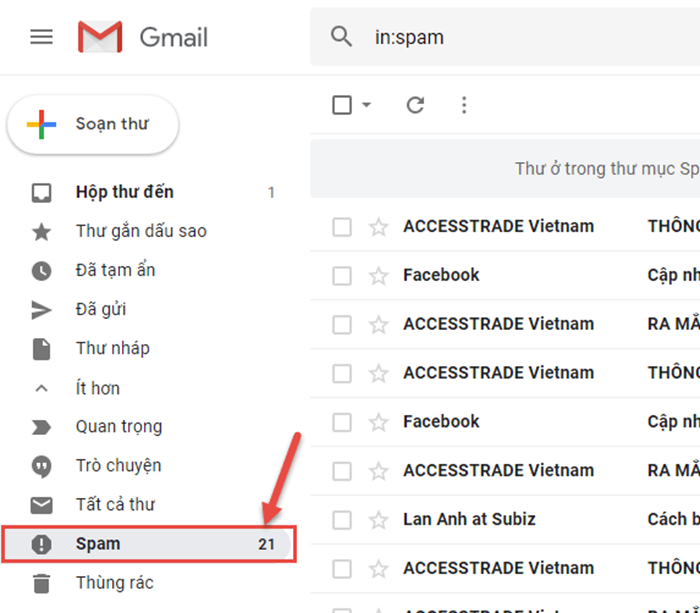This screenshot has width=700, height=613.
Task: Click the Ít hơn collapse chevron icon
Action: tap(41, 388)
